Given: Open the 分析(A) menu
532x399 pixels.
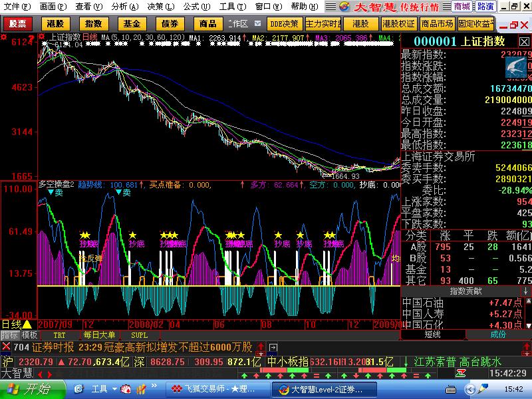Looking at the screenshot, I should 125,7.
